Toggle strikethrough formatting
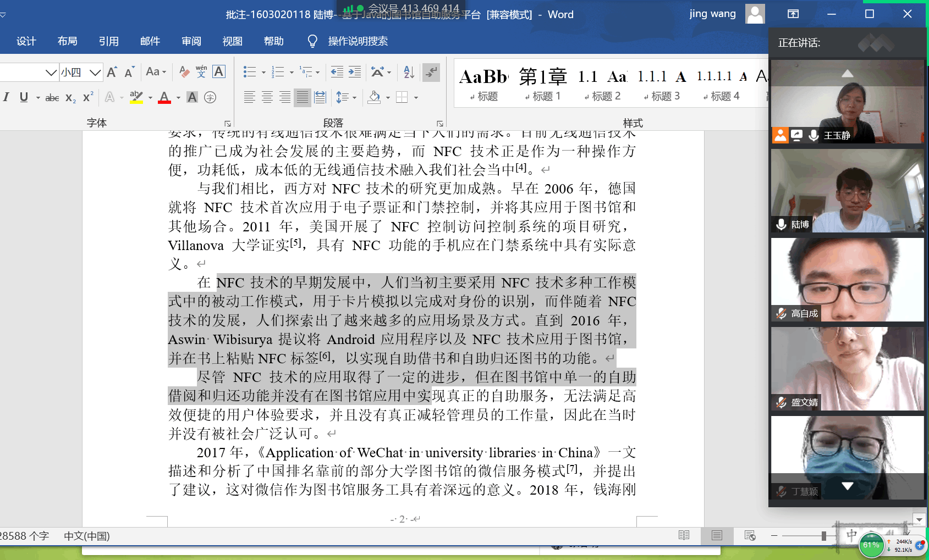 coord(52,98)
